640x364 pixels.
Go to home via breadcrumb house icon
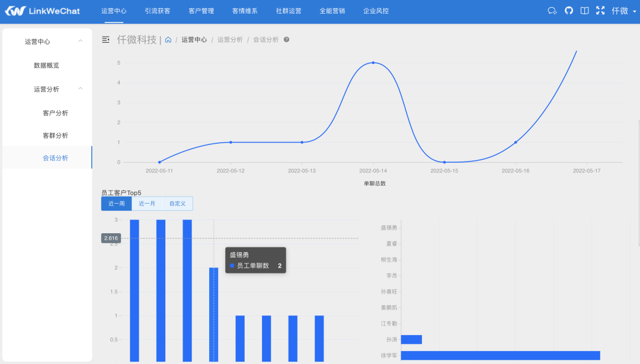click(168, 40)
